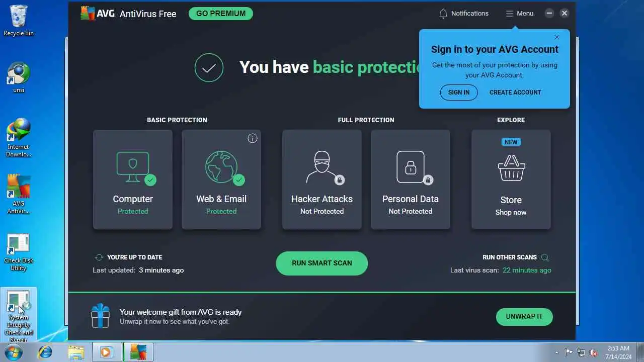This screenshot has width=644, height=362.
Task: Click 'Your welcome gift from AVG is ready'
Action: pyautogui.click(x=181, y=312)
